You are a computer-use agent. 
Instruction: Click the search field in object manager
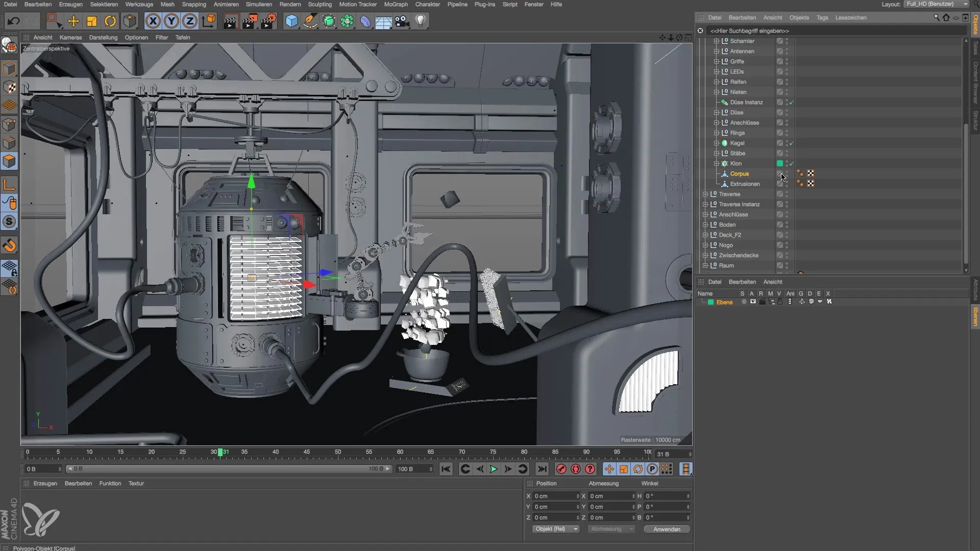pyautogui.click(x=836, y=31)
